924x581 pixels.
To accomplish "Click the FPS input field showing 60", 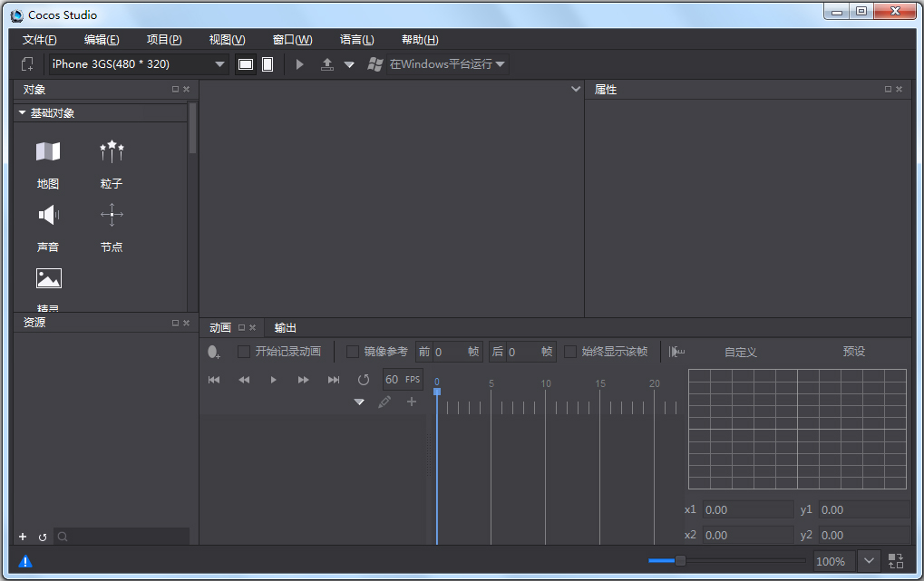I will pos(393,379).
